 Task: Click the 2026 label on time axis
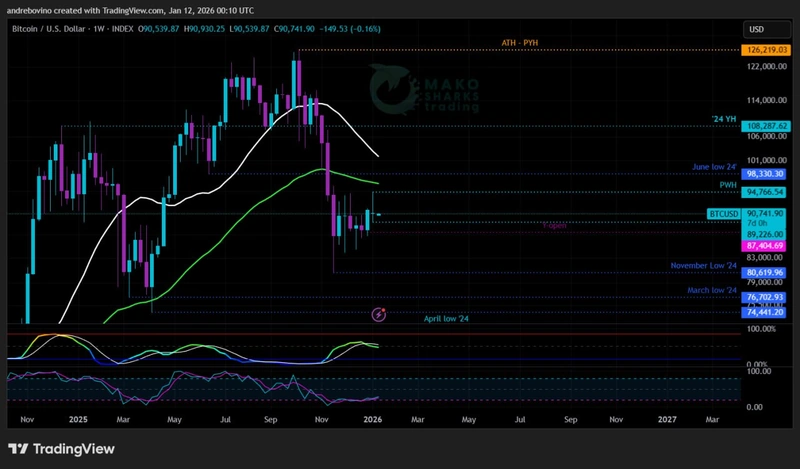[372, 422]
